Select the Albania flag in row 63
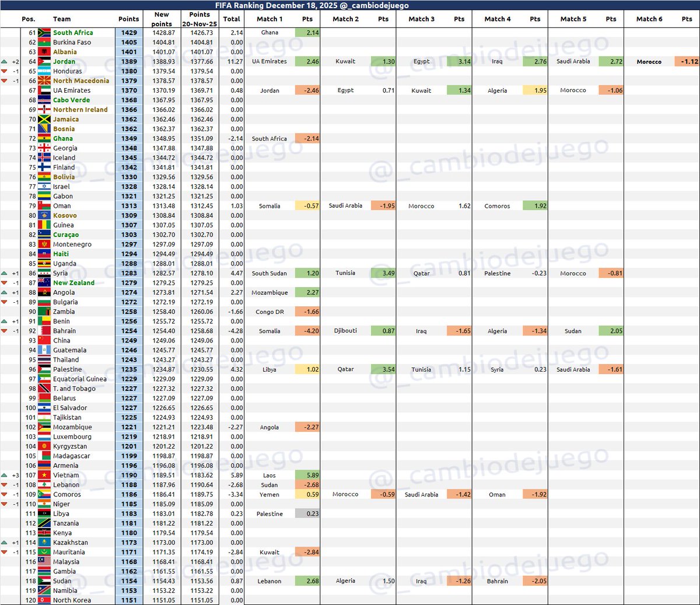 pos(44,52)
